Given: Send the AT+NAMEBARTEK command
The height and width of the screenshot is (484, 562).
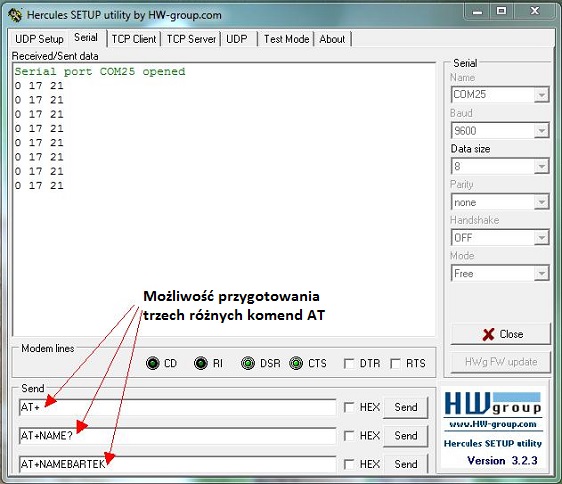Looking at the screenshot, I should (406, 464).
